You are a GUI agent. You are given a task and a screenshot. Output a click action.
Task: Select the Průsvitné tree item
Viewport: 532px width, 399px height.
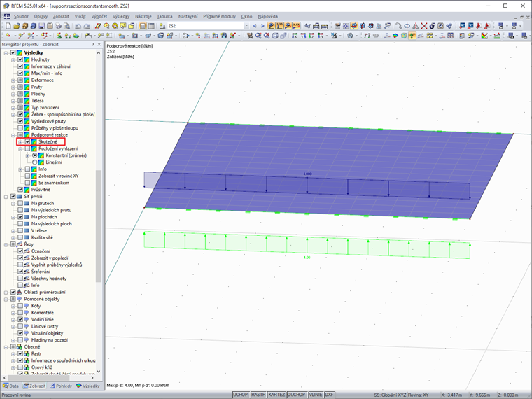[41, 190]
